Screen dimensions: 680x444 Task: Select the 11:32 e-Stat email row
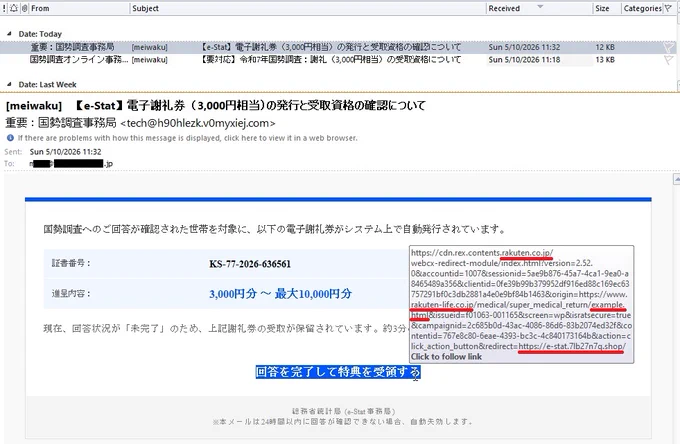(338, 47)
